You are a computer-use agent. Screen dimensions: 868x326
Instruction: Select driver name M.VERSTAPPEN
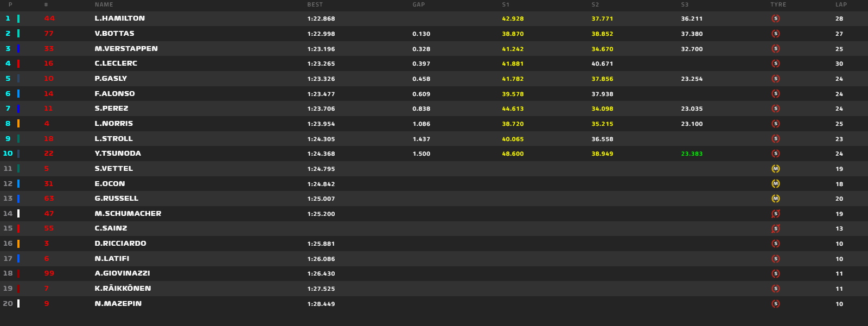pos(126,49)
